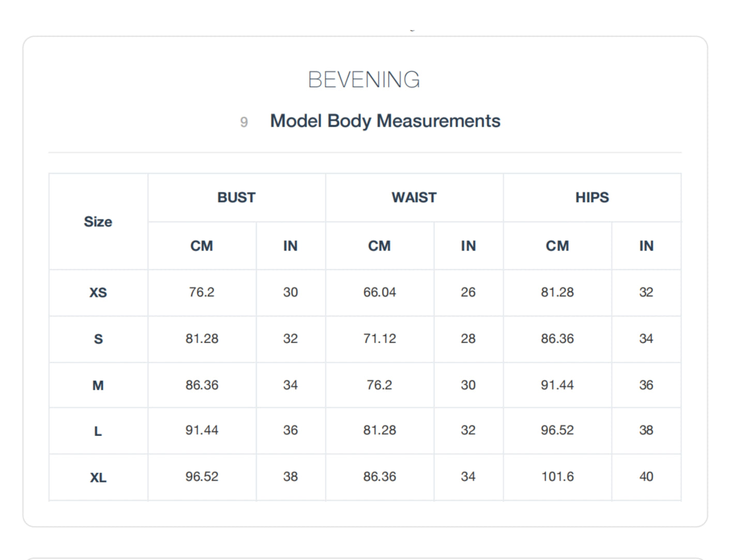Viewport: 747px width, 560px height.
Task: Click the S size row label
Action: (x=98, y=339)
